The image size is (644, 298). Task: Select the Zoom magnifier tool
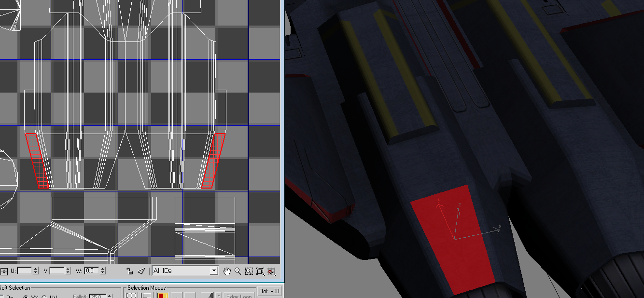click(238, 271)
